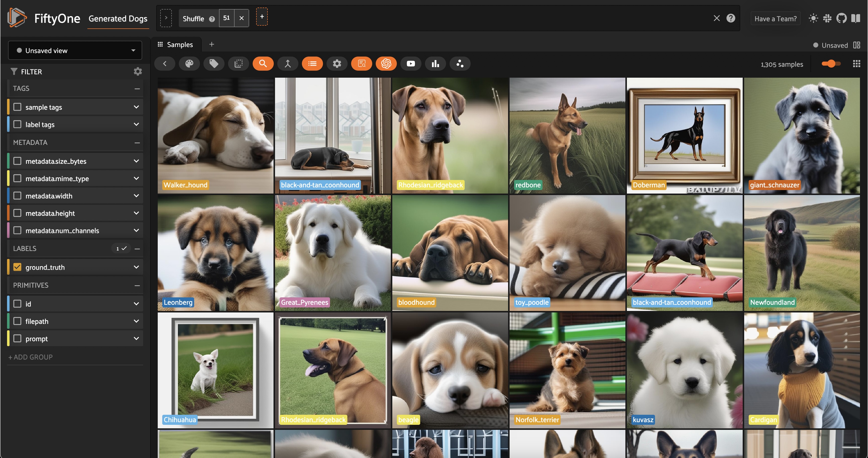This screenshot has height=458, width=868.
Task: Click the FiftyOne logo icon
Action: point(17,18)
